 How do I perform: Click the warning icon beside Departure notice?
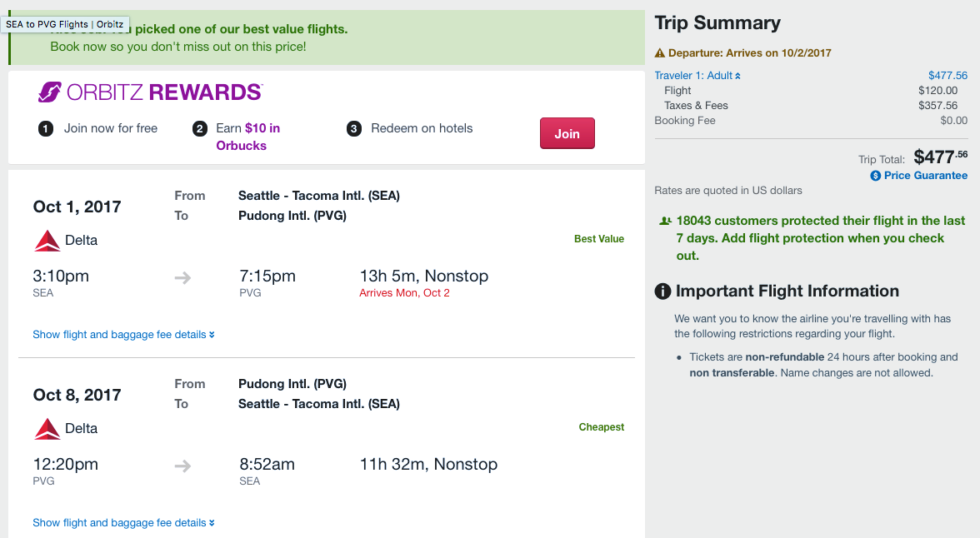coord(660,53)
